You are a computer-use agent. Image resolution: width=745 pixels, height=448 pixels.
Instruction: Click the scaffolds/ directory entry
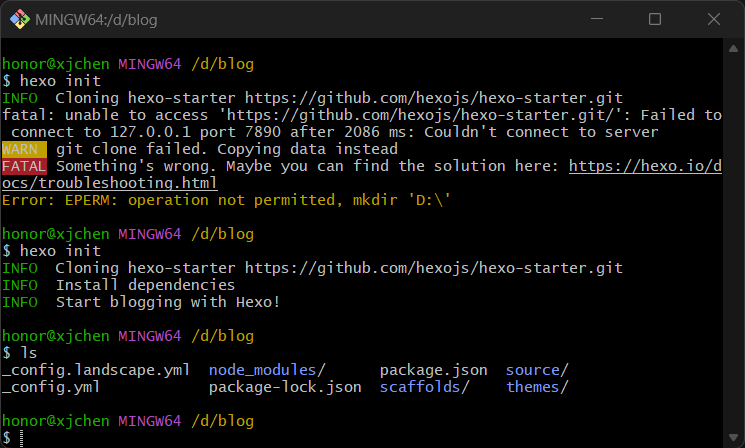(x=424, y=388)
